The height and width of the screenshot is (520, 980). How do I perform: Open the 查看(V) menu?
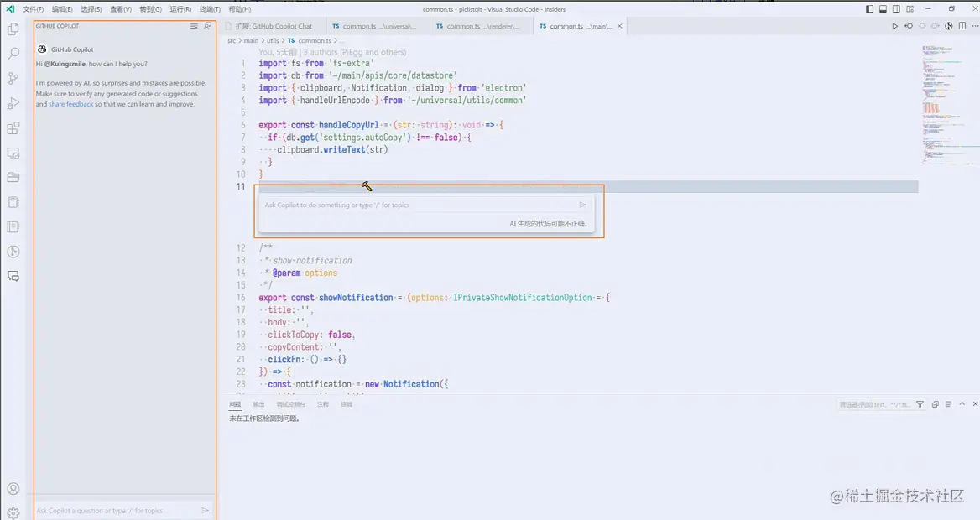tap(121, 9)
